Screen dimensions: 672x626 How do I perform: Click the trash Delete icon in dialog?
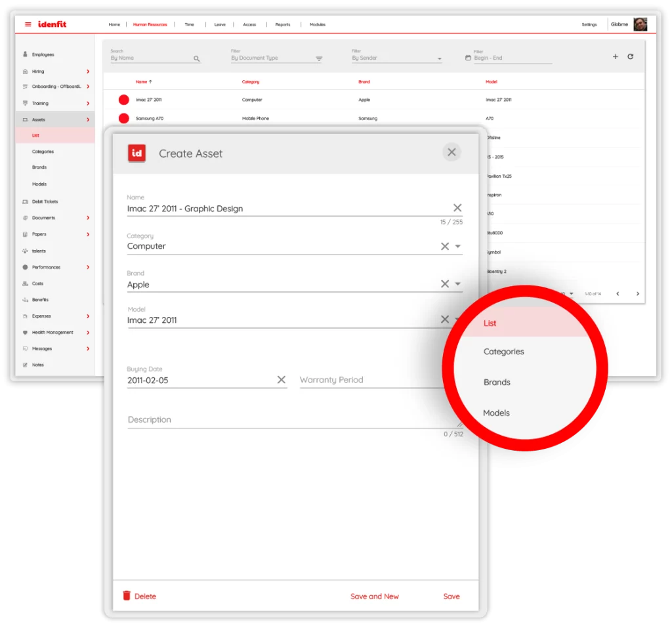(127, 596)
